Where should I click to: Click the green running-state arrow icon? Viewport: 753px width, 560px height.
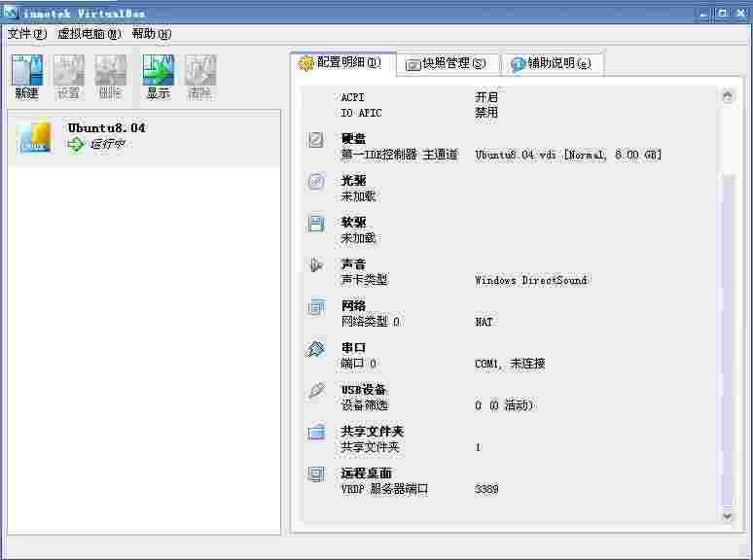[76, 144]
